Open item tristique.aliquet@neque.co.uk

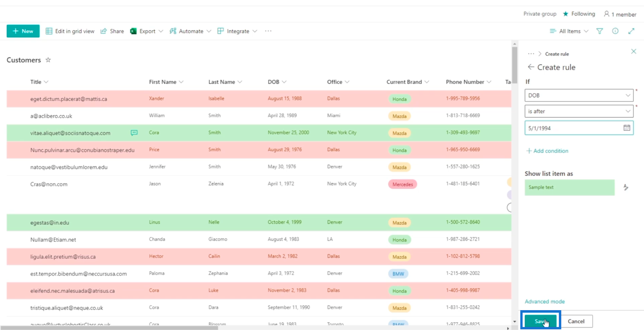point(66,308)
